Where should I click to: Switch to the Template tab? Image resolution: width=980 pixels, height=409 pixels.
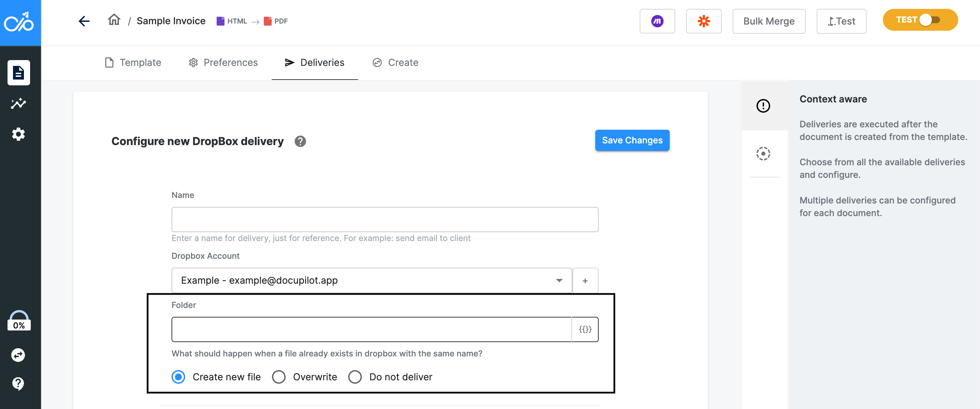[133, 62]
